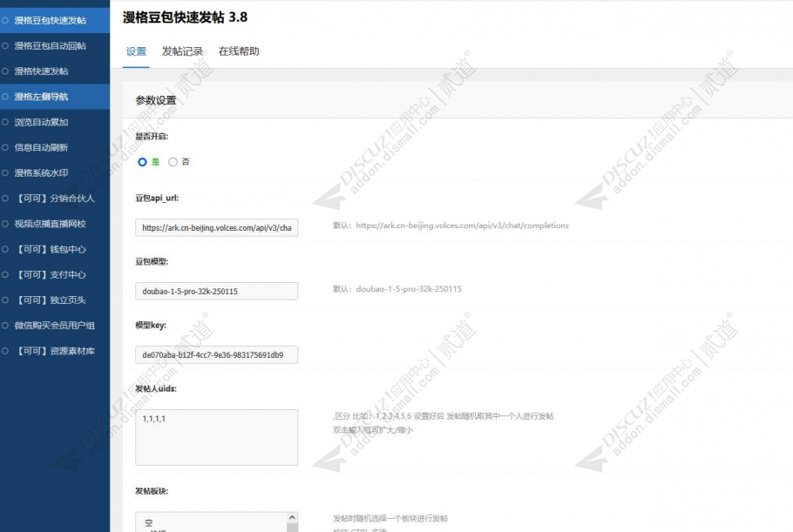Open 漫格快速发帖 sidebar item
The image size is (793, 532).
(55, 71)
